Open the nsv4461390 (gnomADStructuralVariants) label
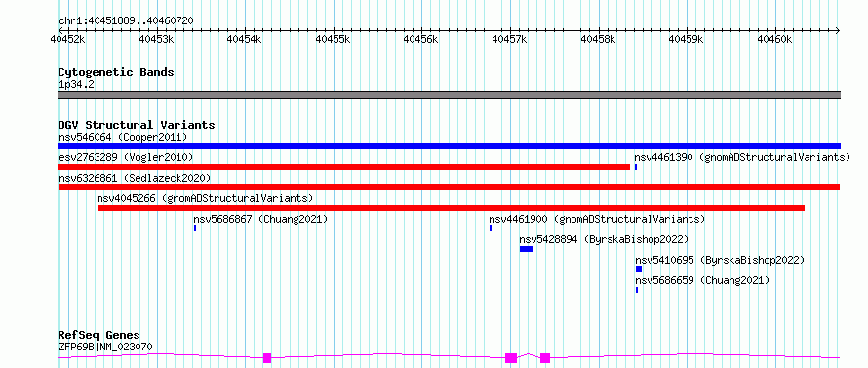This screenshot has height=368, width=868. tap(742, 157)
